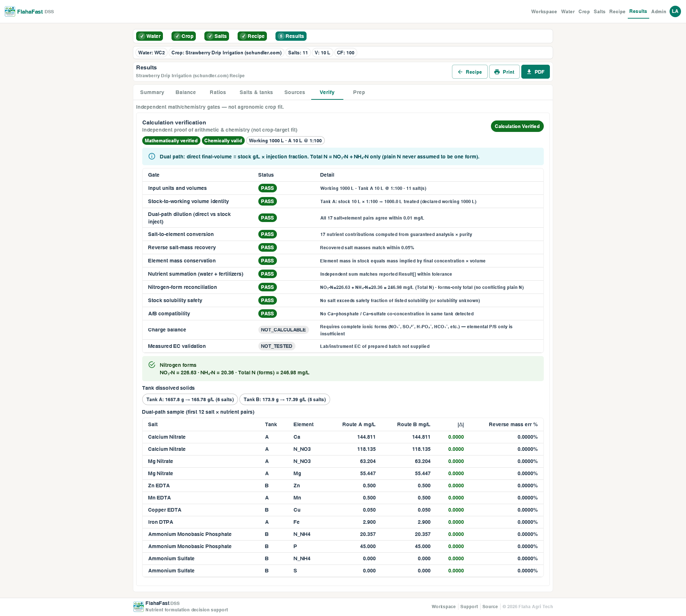686x616 pixels.
Task: Open Crop in top navigation
Action: [584, 11]
